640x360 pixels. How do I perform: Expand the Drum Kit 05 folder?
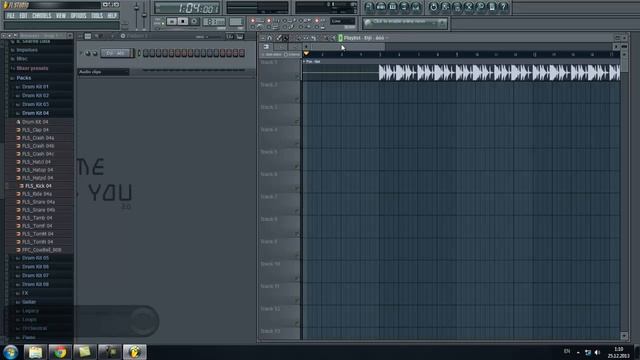[x=35, y=258]
